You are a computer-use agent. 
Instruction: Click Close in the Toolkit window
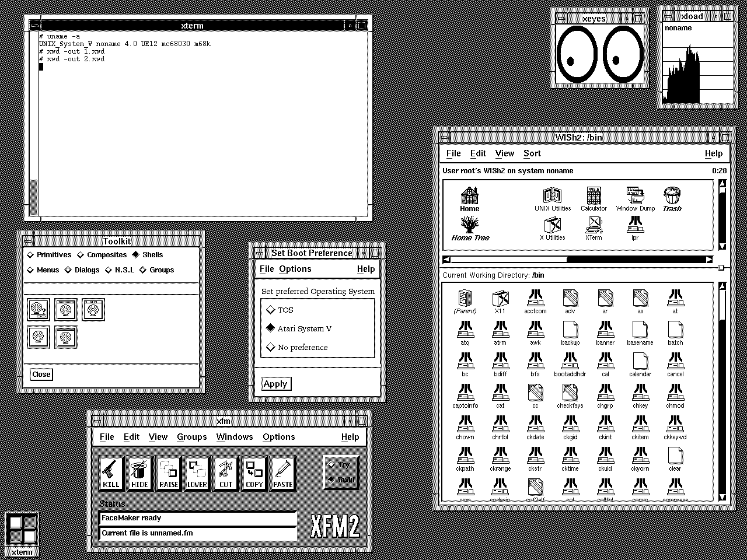tap(40, 374)
